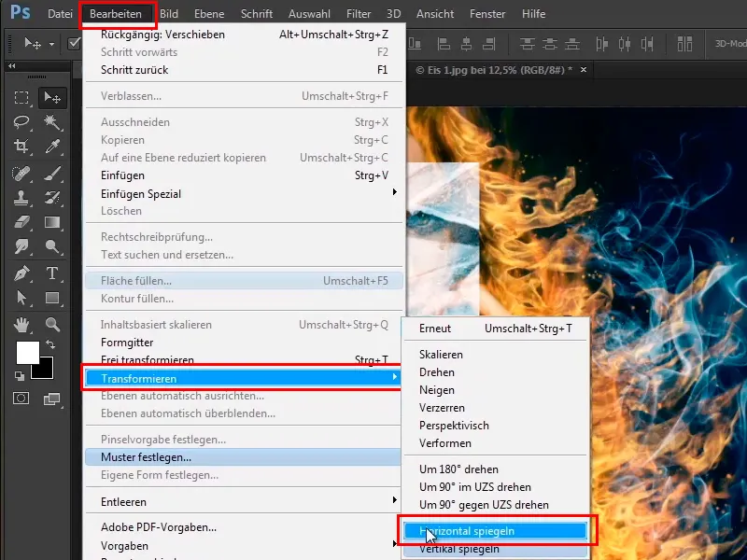Select the Hand tool

pos(21,325)
